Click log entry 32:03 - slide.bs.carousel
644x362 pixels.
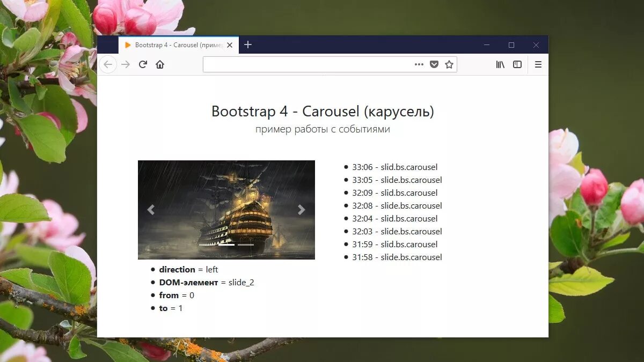(397, 231)
